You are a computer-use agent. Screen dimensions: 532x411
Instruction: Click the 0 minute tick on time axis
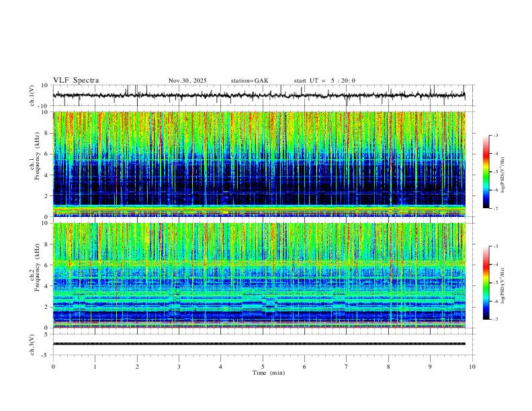pyautogui.click(x=53, y=367)
